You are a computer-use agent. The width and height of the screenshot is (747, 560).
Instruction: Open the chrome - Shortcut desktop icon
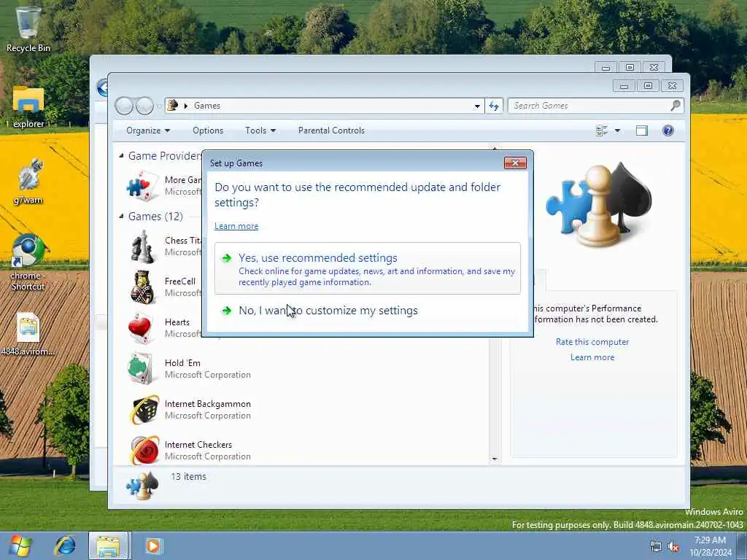pos(28,262)
